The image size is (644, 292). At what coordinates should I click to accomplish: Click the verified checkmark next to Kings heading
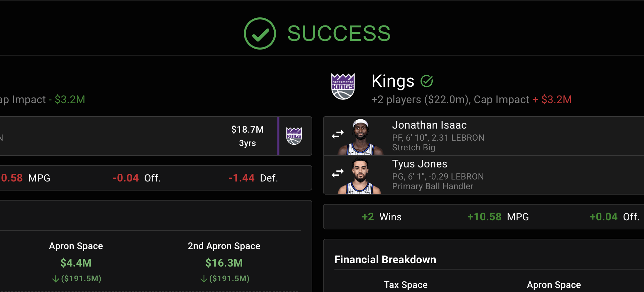[427, 80]
